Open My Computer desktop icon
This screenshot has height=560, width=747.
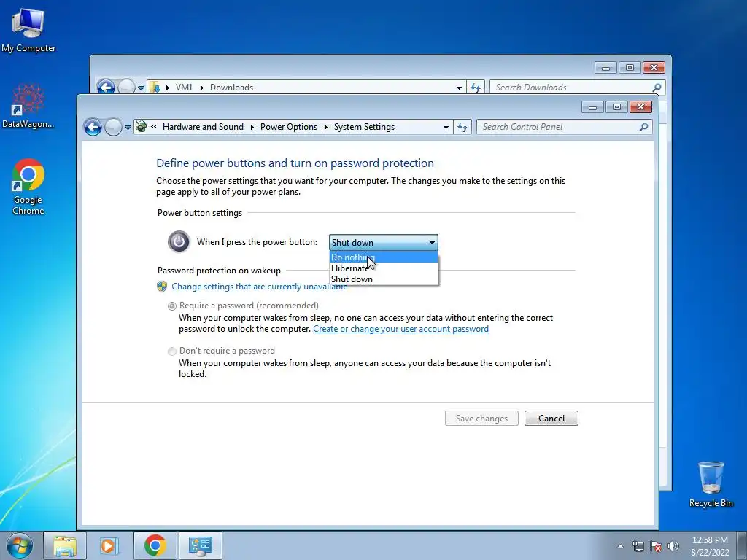pyautogui.click(x=28, y=31)
